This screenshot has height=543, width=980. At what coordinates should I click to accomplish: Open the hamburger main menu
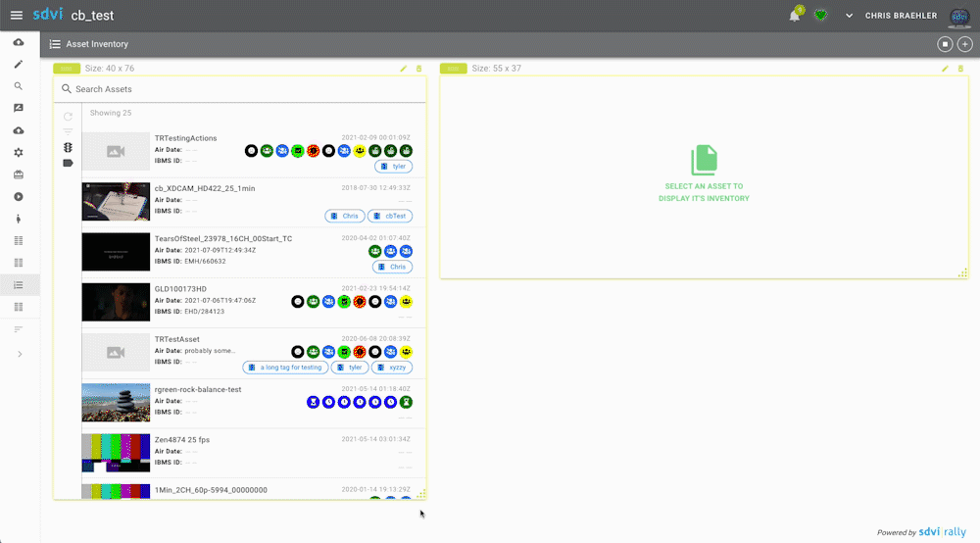coord(17,15)
